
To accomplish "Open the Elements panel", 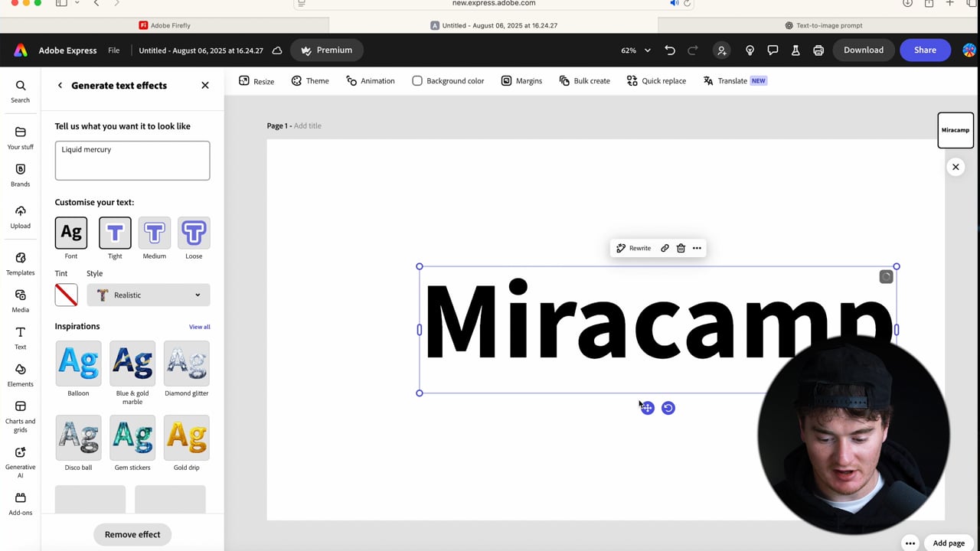I will (x=21, y=375).
